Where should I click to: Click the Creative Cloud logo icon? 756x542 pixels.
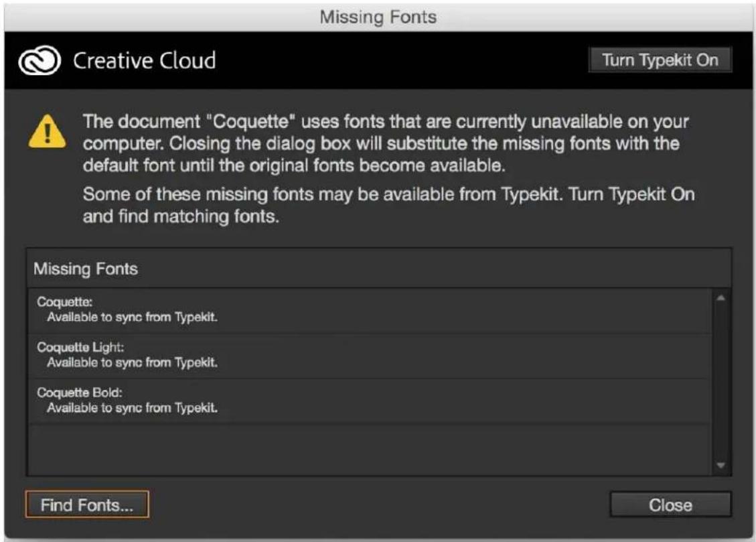[x=40, y=60]
